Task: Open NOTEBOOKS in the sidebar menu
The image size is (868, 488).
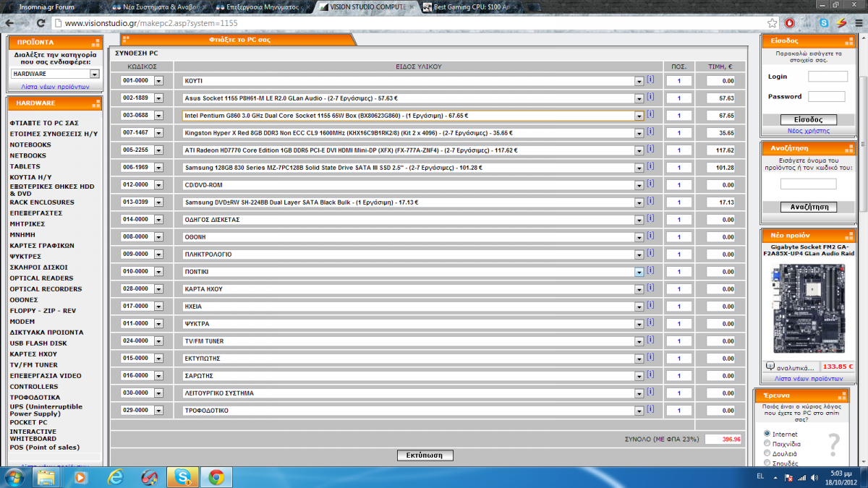Action: click(x=30, y=145)
